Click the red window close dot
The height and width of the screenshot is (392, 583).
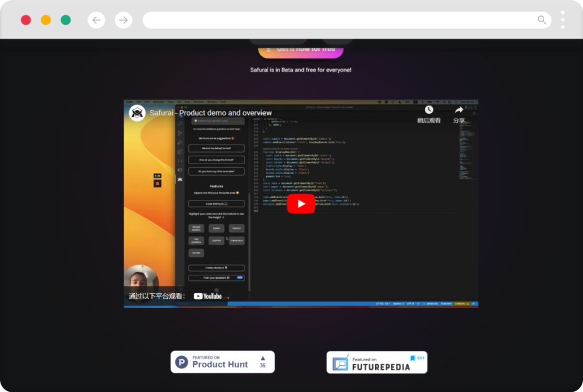(26, 20)
